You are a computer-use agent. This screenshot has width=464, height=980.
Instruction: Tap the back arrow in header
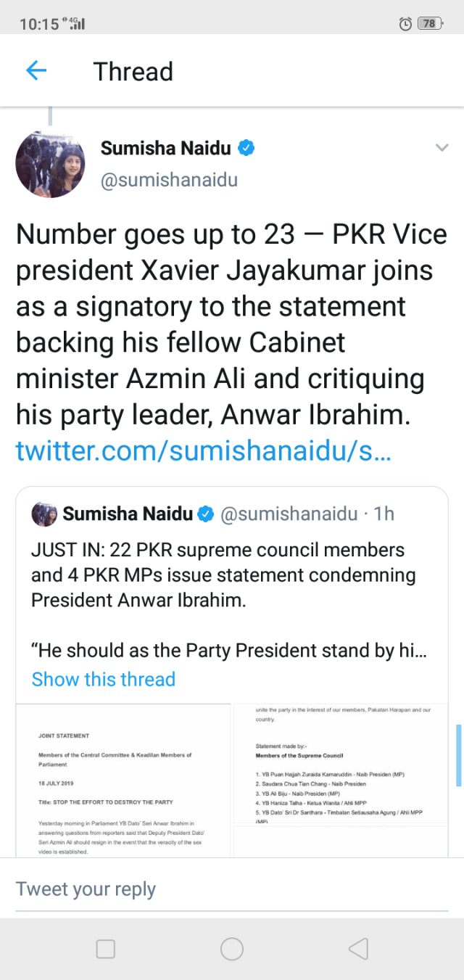click(x=36, y=71)
